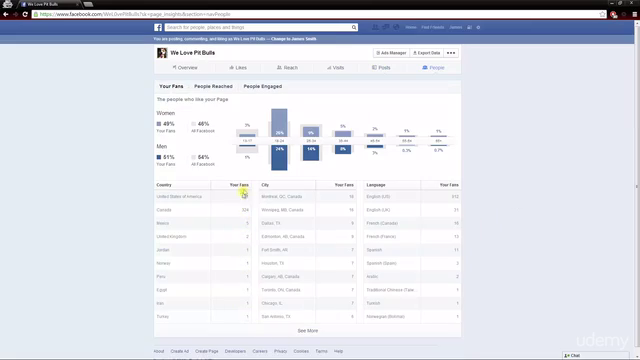Click the United Kingdom row
Image resolution: width=640 pixels, height=360 pixels.
click(x=202, y=237)
